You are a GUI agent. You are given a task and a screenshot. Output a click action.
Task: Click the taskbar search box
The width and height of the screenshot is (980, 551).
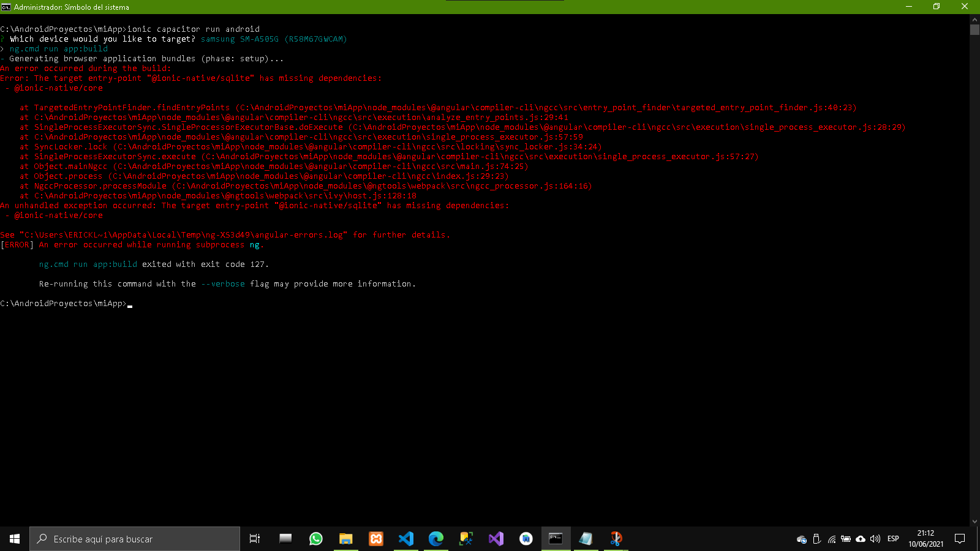click(x=135, y=539)
